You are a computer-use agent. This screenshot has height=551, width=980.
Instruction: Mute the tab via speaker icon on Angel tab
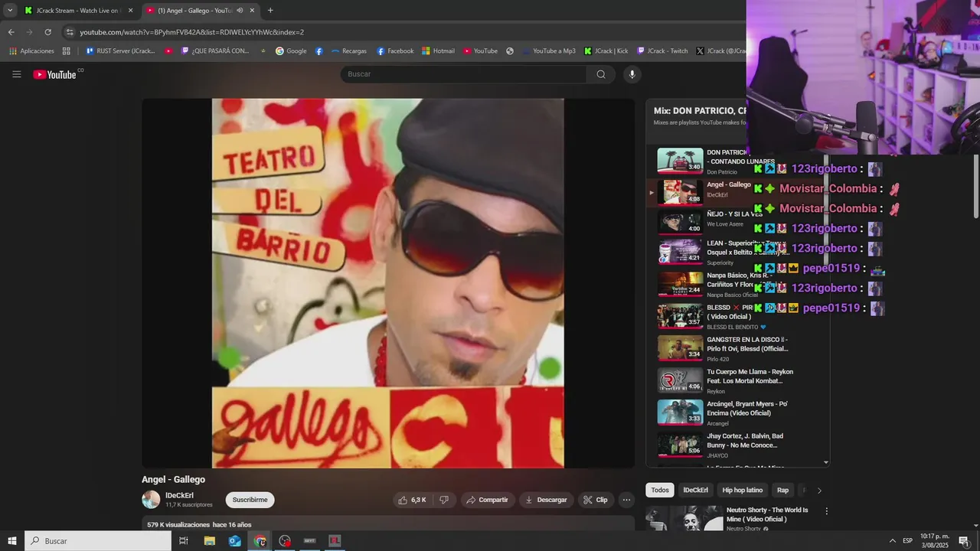[240, 11]
